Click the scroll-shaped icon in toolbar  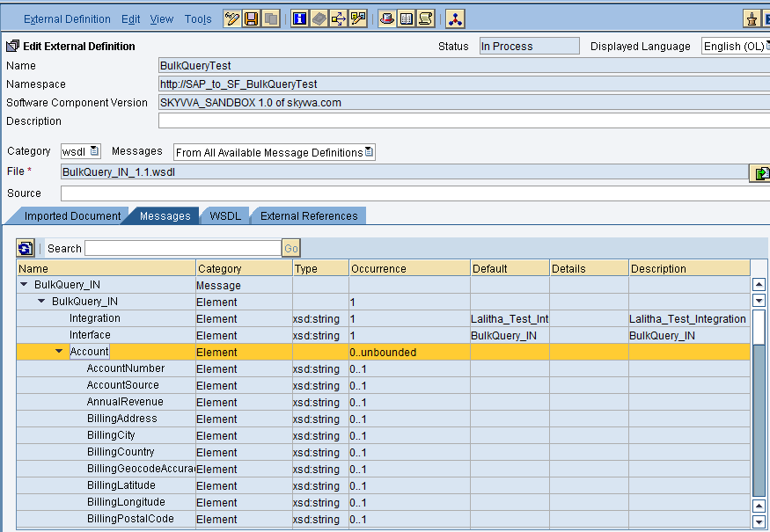pyautogui.click(x=425, y=18)
